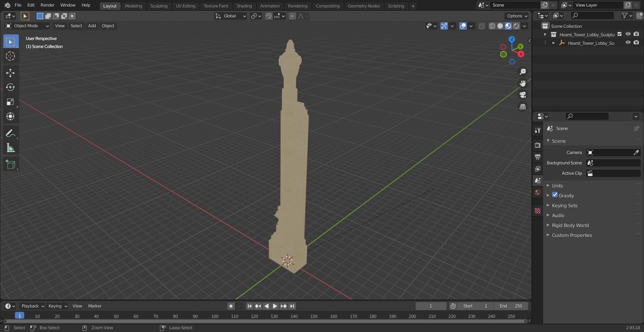This screenshot has width=644, height=332.
Task: Open Tool properties tab
Action: pos(537,130)
